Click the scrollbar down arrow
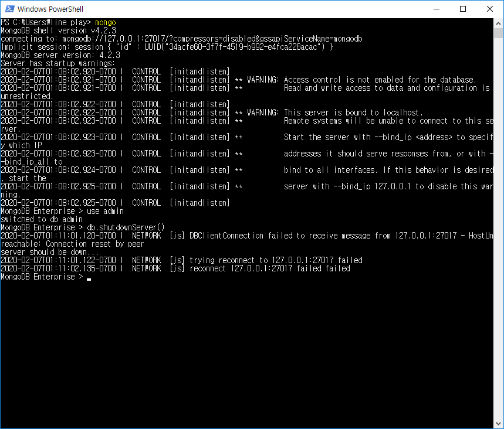Screen dimensions: 504x429 (498, 424)
